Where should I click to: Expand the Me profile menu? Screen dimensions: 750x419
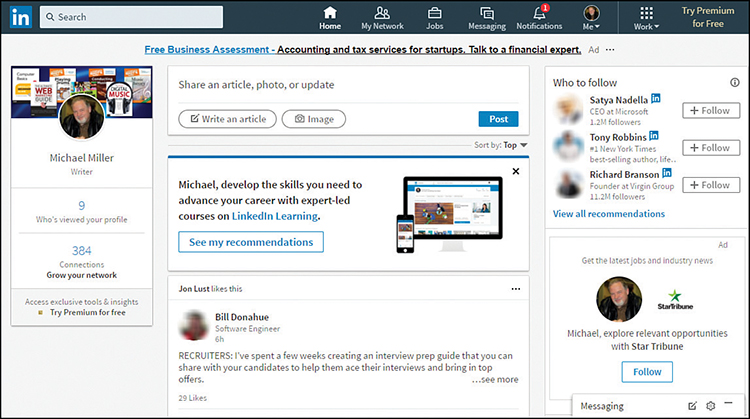592,18
